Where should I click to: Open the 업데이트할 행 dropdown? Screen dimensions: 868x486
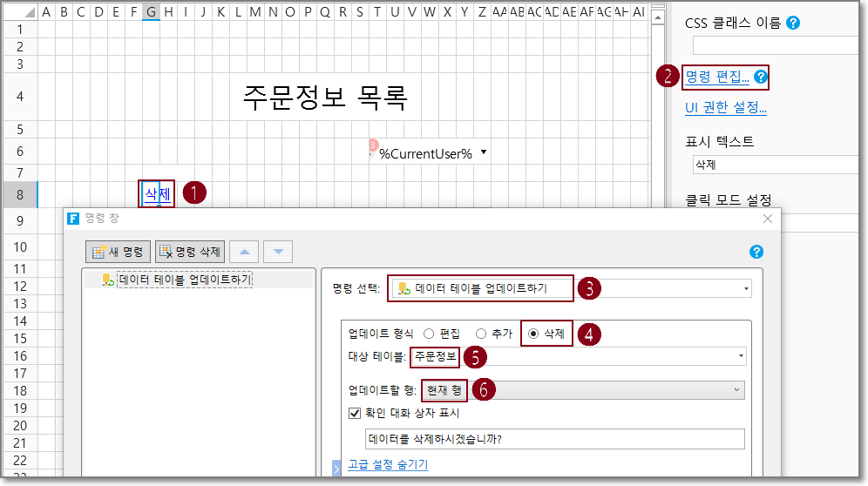737,390
